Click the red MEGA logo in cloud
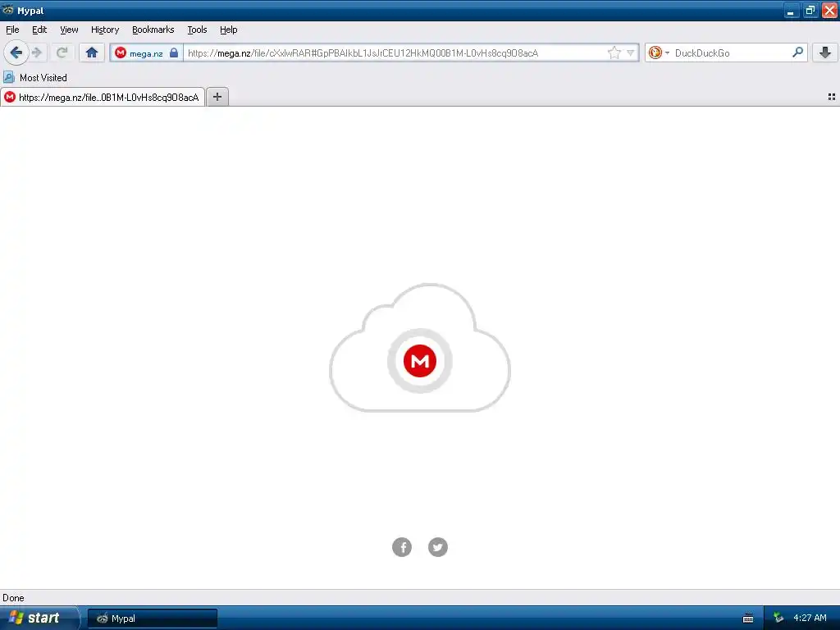Screen dimensions: 840x630 coord(420,361)
